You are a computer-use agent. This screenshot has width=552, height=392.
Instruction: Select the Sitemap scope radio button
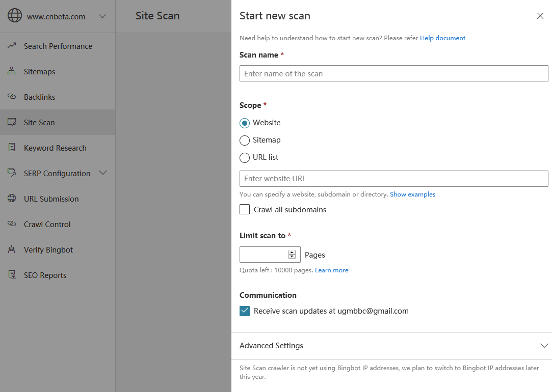(x=245, y=141)
